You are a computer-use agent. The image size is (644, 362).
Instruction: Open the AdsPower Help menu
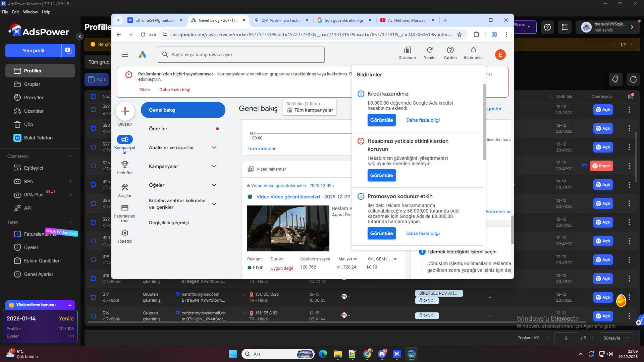click(46, 12)
